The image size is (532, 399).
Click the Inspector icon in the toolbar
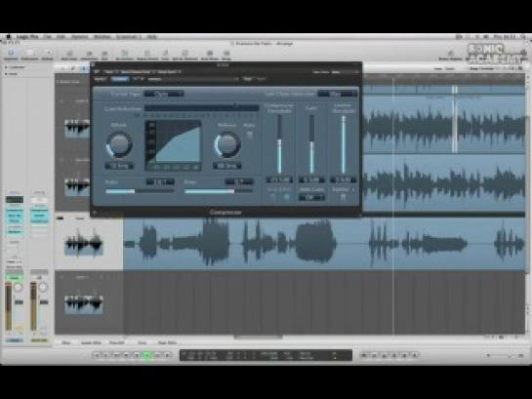tap(11, 54)
